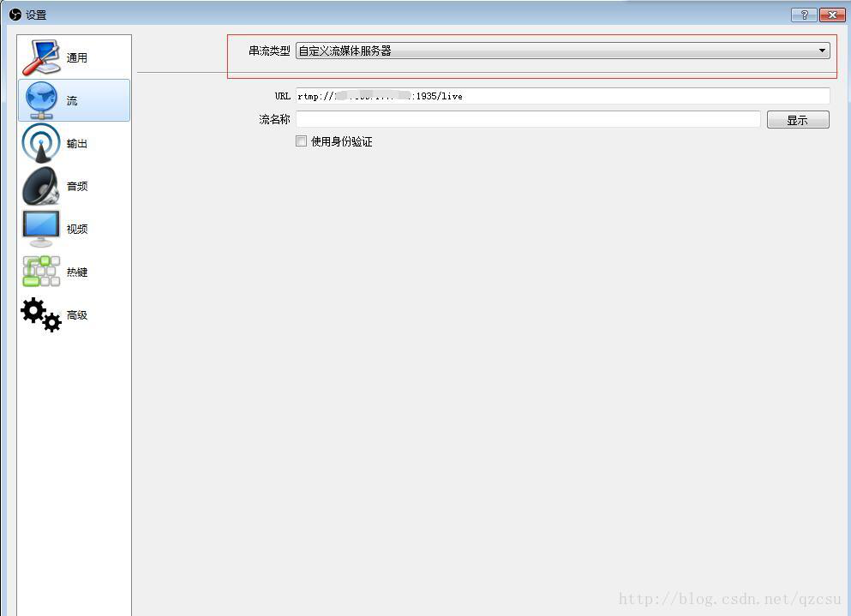Enable the 使用身份验证 authentication checkbox

click(301, 141)
